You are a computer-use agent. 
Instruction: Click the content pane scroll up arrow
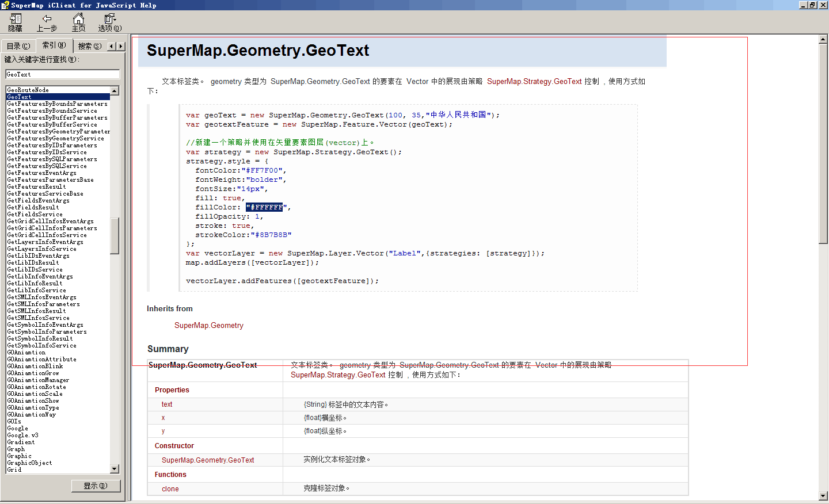[823, 39]
